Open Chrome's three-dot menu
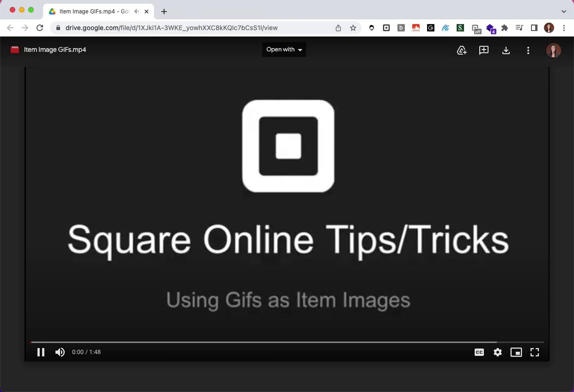Screen dimensions: 574x392 564,28
